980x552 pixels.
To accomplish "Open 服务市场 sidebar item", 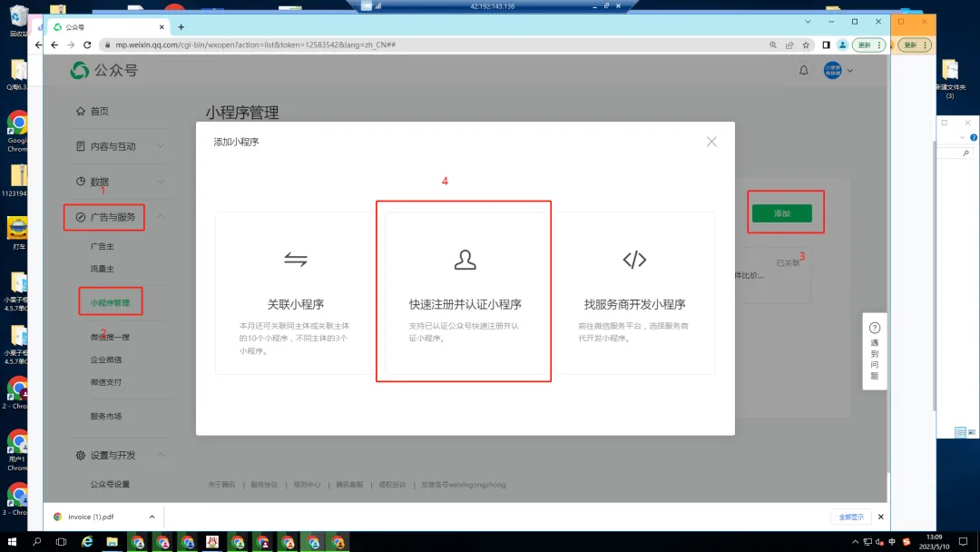I will pyautogui.click(x=105, y=416).
